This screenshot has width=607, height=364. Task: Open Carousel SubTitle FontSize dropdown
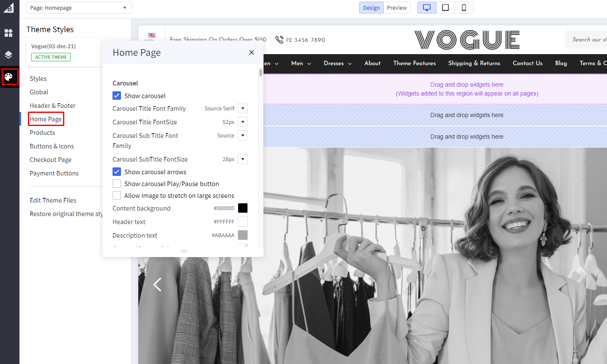tap(243, 159)
